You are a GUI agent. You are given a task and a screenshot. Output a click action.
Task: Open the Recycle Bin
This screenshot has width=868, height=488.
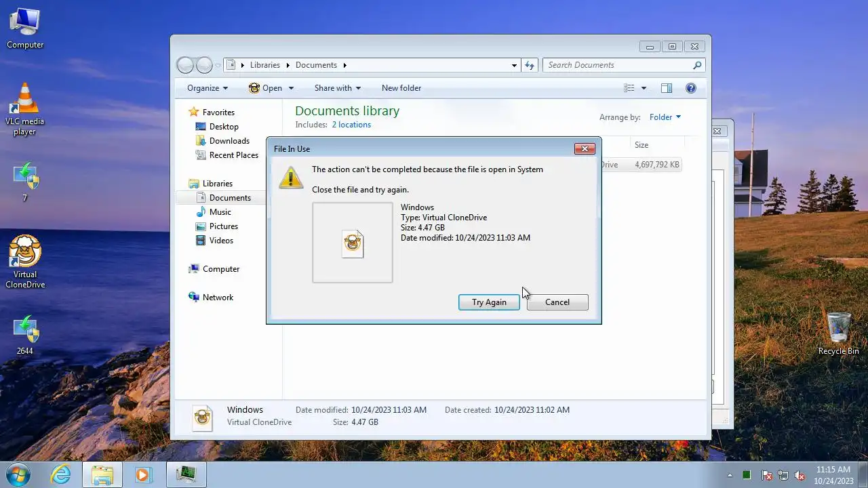pos(838,333)
